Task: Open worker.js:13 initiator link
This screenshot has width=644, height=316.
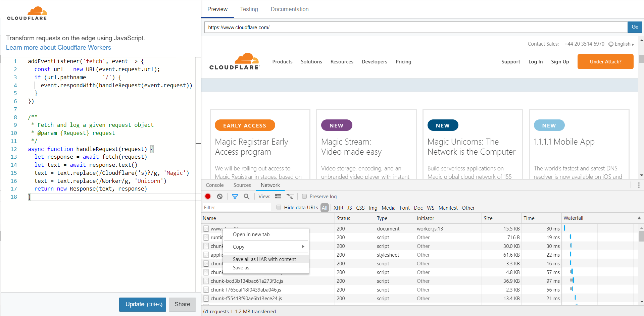Action: tap(430, 229)
